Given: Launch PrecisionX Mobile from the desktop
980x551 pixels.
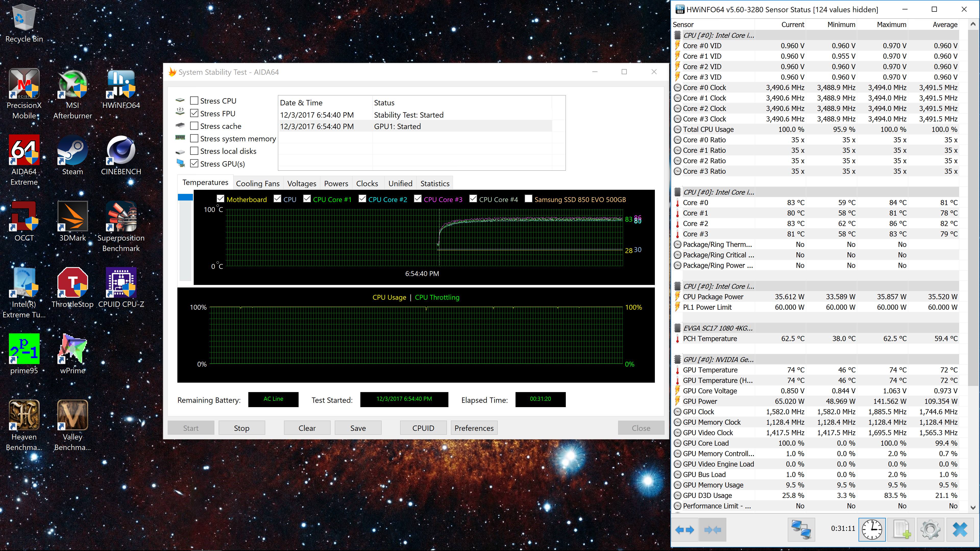Looking at the screenshot, I should click(x=24, y=94).
